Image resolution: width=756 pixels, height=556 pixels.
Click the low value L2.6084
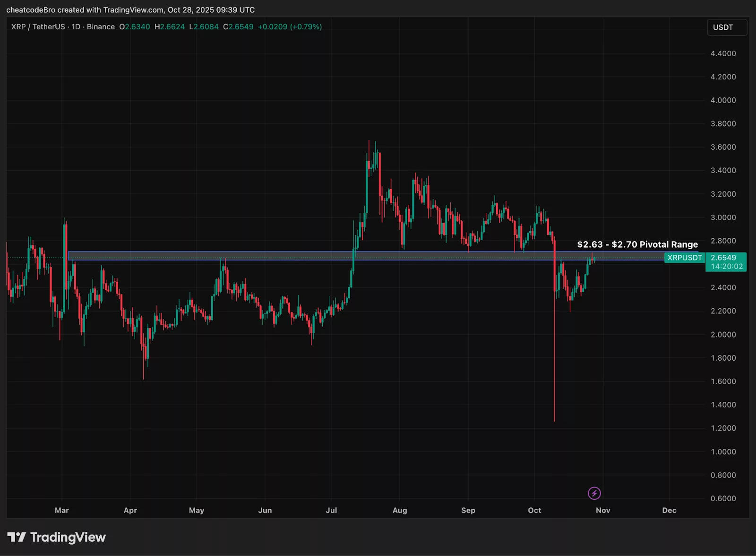(204, 27)
